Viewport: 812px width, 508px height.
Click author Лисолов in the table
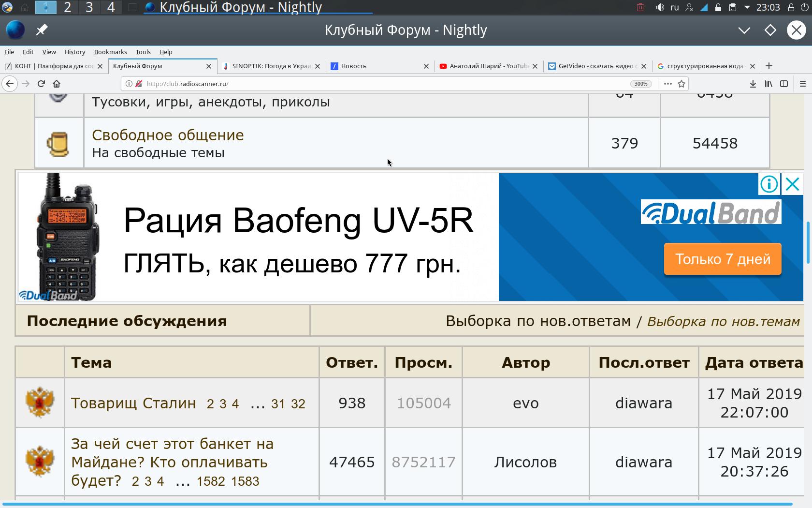point(525,462)
